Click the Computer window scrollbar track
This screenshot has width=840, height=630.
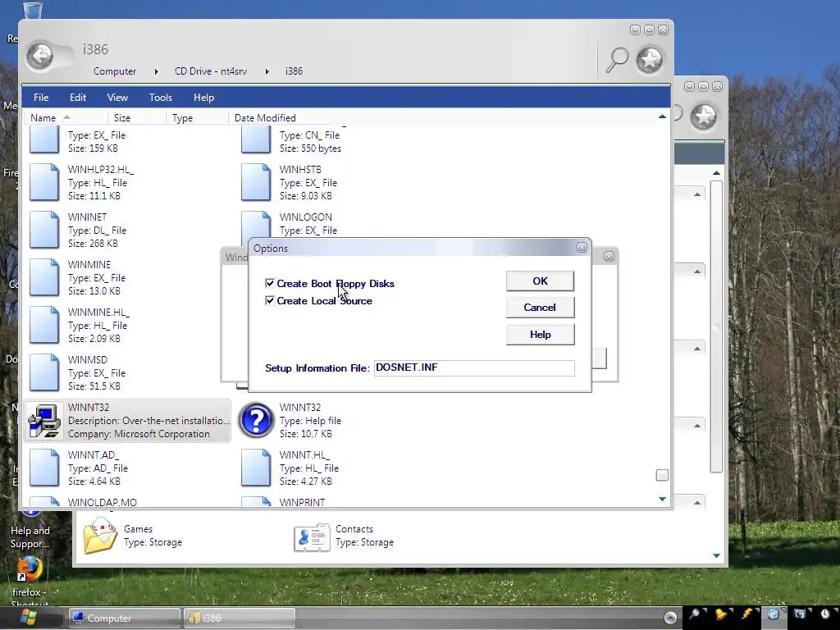point(717,326)
